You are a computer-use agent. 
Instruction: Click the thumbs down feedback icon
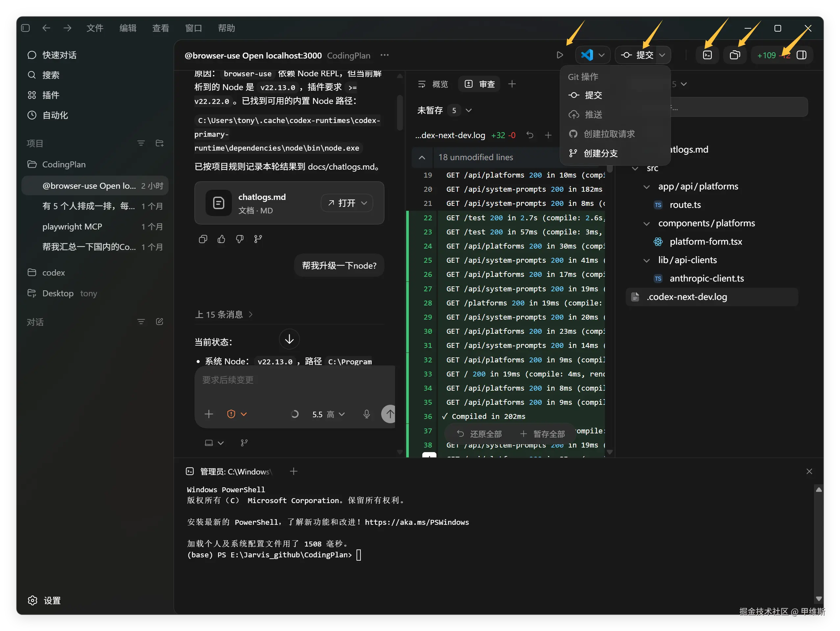tap(240, 239)
